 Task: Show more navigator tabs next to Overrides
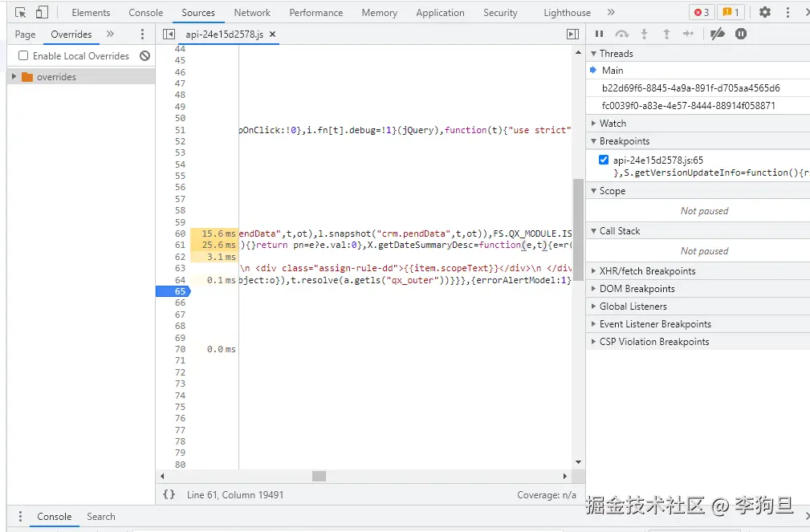pyautogui.click(x=110, y=34)
